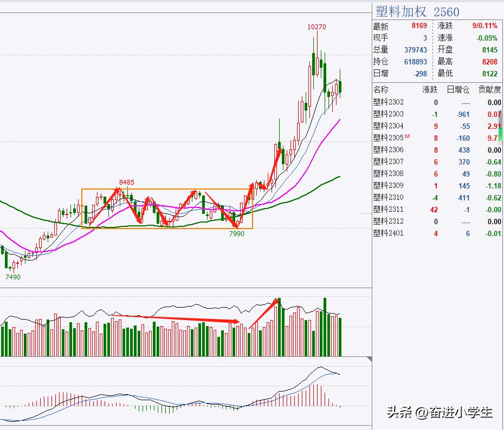Sort list by 日增仓 column header
The image size is (504, 430).
point(458,89)
